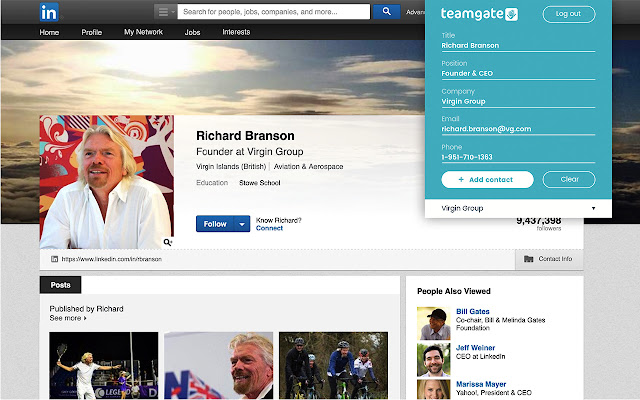Screen dimensions: 640x400
Task: Expand the Follow button dropdown arrow
Action: [x=242, y=224]
